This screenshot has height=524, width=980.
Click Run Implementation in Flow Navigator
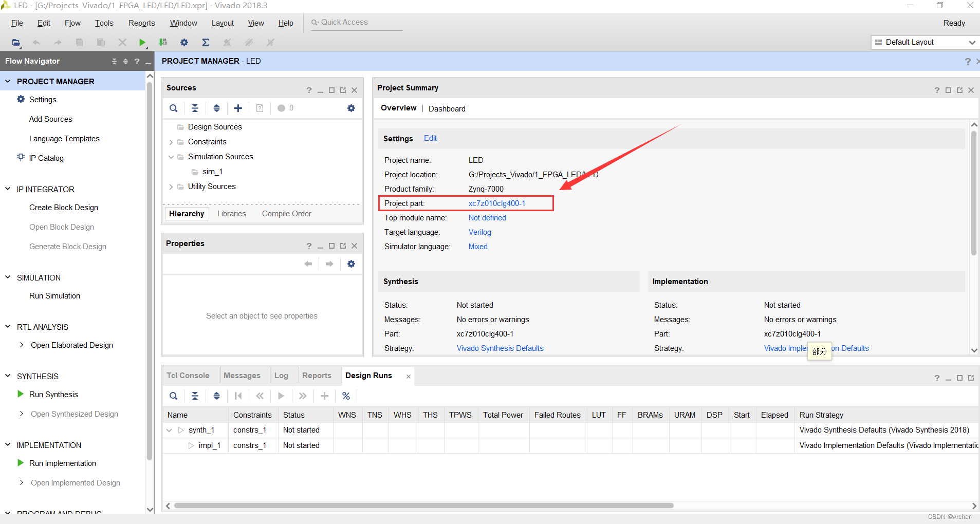point(63,463)
